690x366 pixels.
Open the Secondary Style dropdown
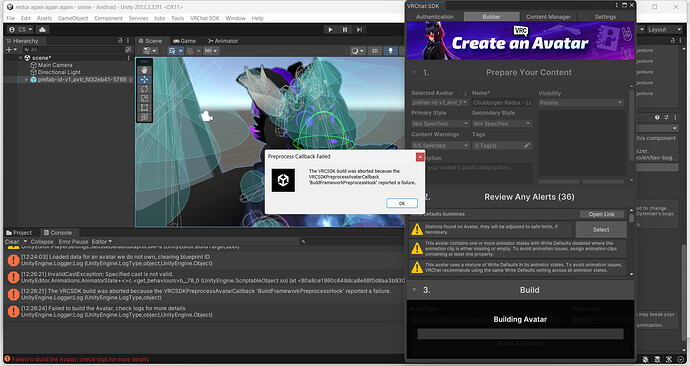point(502,124)
